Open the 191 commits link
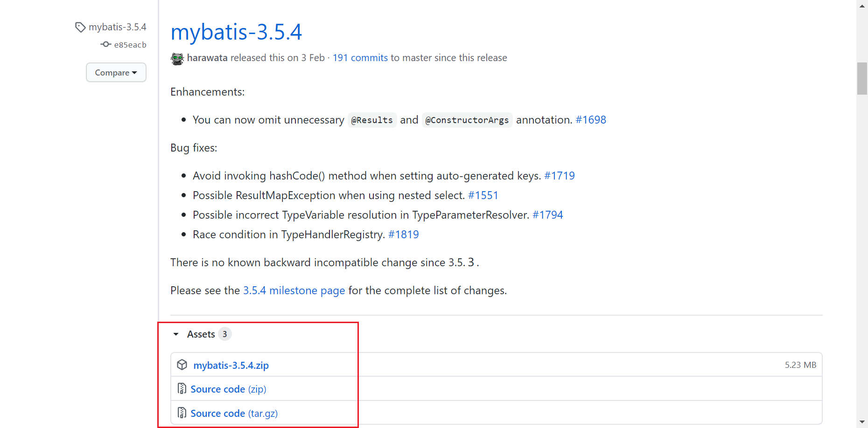This screenshot has height=428, width=868. tap(360, 57)
